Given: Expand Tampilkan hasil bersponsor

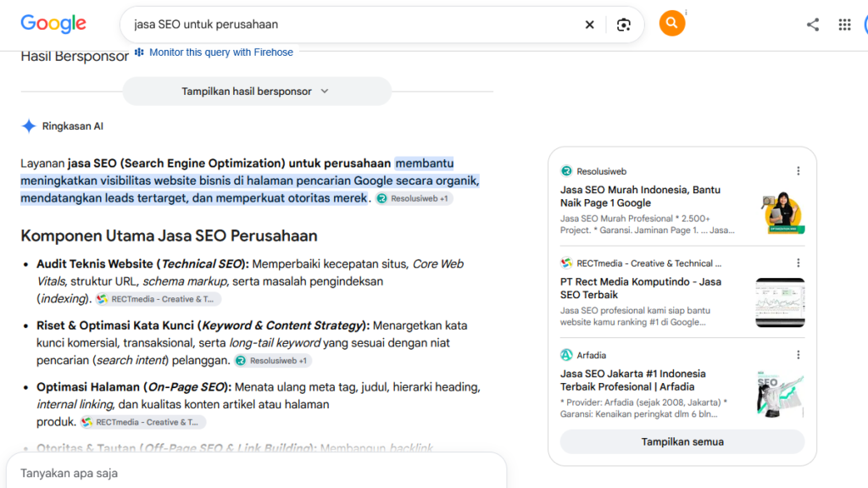Looking at the screenshot, I should (257, 91).
